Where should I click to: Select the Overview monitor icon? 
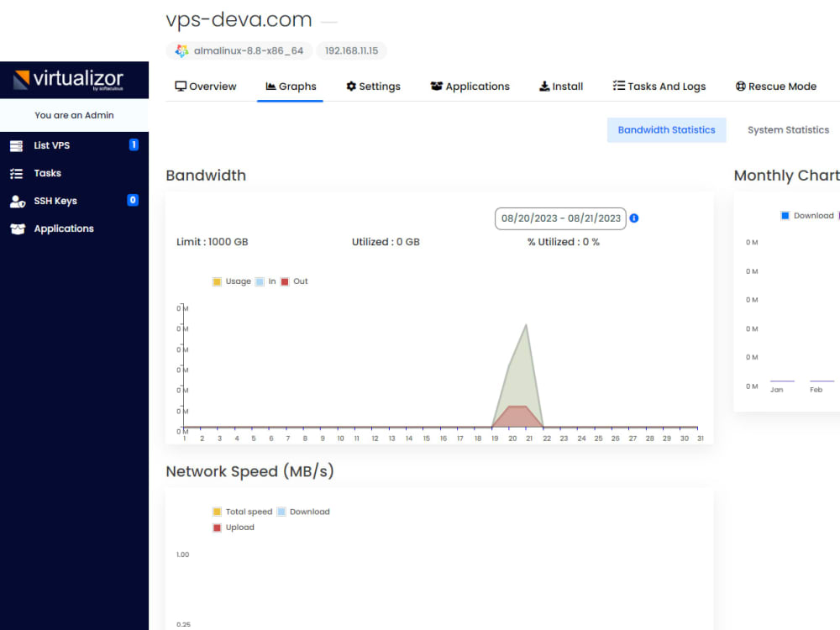click(181, 86)
